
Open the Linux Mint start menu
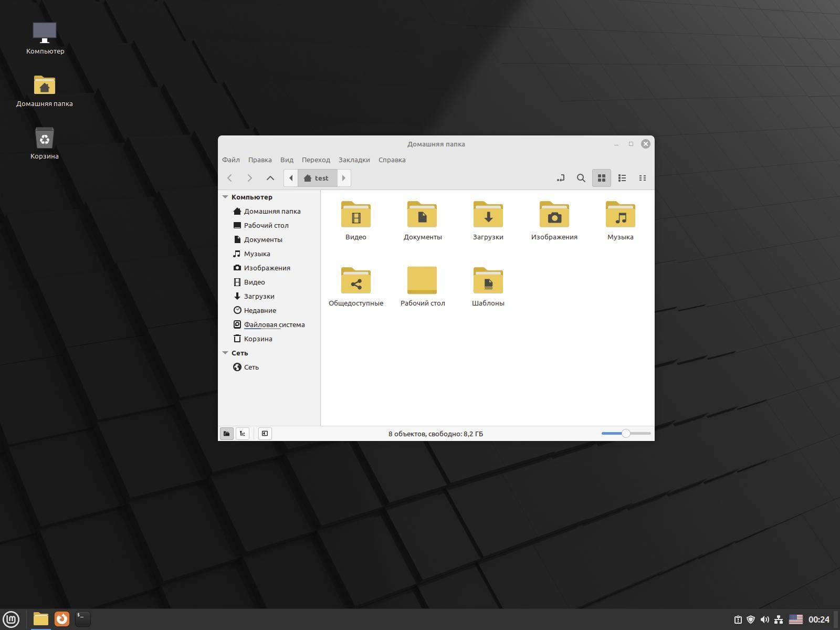[x=11, y=619]
